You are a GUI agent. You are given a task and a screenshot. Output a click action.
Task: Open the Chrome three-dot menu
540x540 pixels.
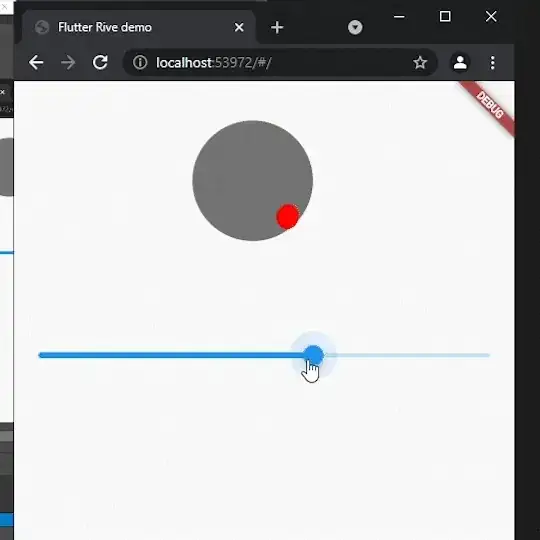tap(493, 63)
